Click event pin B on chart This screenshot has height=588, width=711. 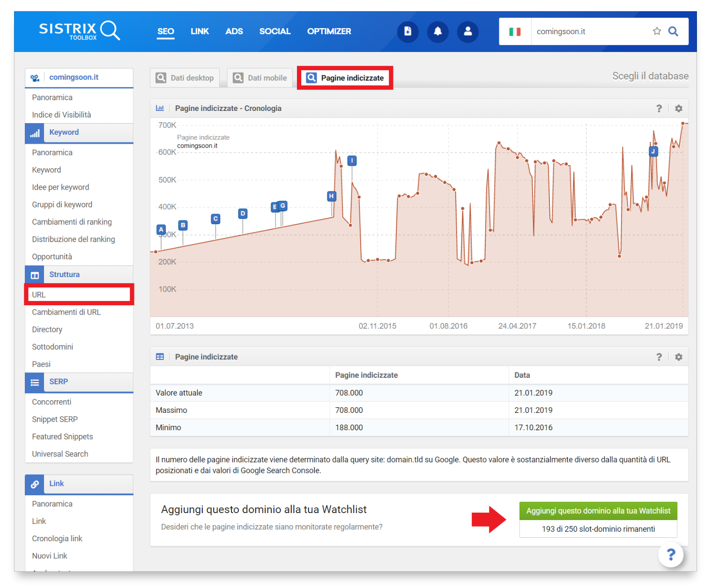click(x=183, y=225)
